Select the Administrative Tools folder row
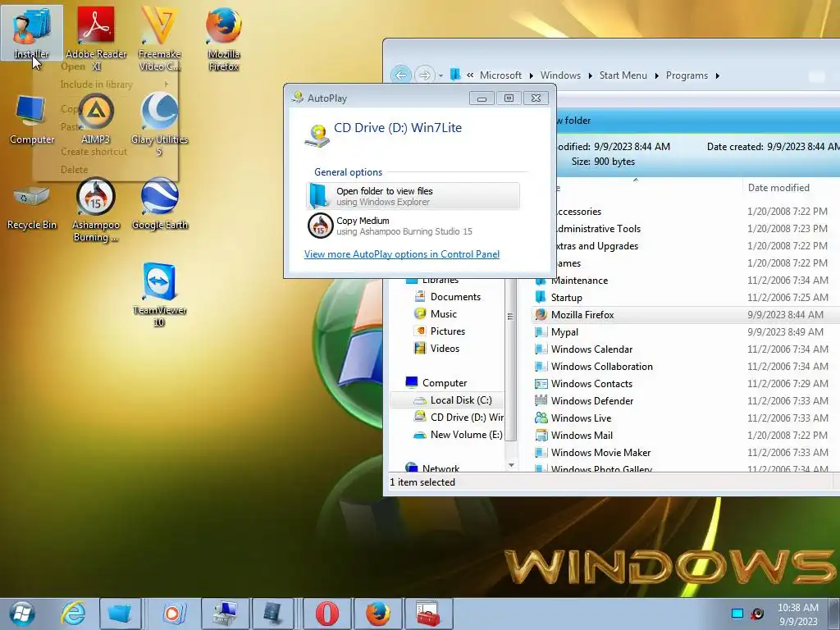Viewport: 840px width, 630px height. pyautogui.click(x=697, y=229)
